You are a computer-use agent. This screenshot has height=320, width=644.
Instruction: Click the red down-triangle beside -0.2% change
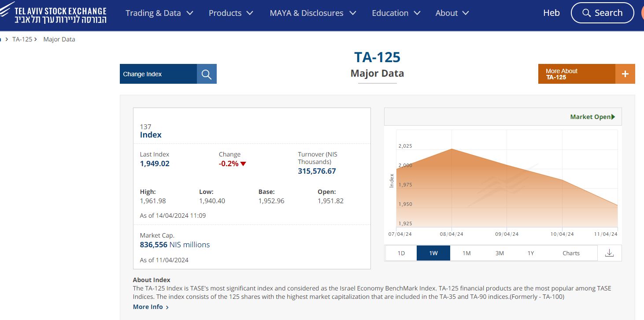pyautogui.click(x=243, y=164)
